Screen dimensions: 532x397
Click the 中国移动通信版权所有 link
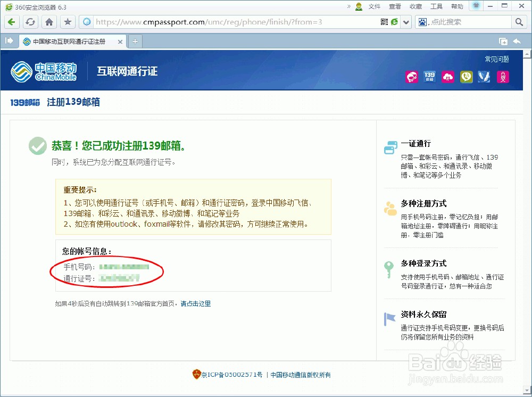(x=301, y=375)
